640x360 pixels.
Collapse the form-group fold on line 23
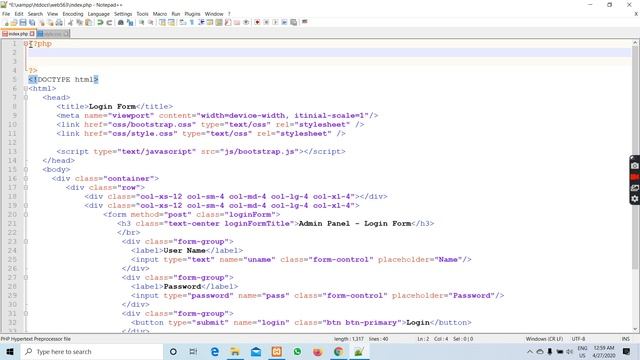(26, 241)
